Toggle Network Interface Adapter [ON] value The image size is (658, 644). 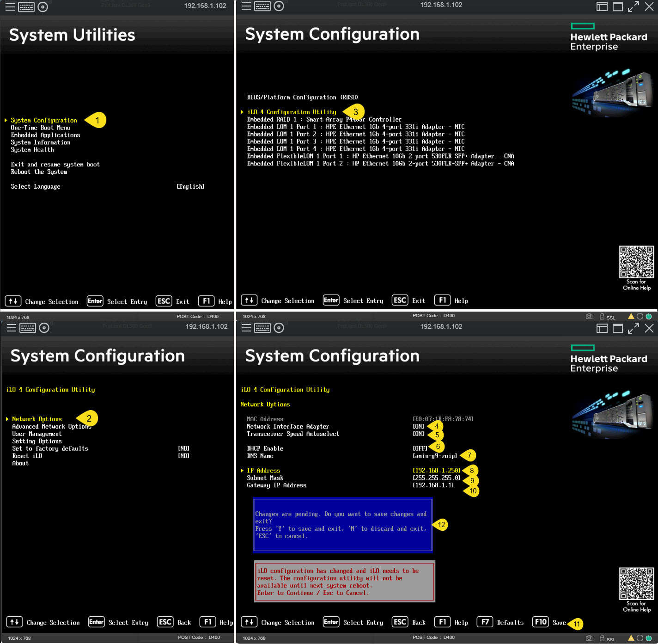tap(418, 427)
